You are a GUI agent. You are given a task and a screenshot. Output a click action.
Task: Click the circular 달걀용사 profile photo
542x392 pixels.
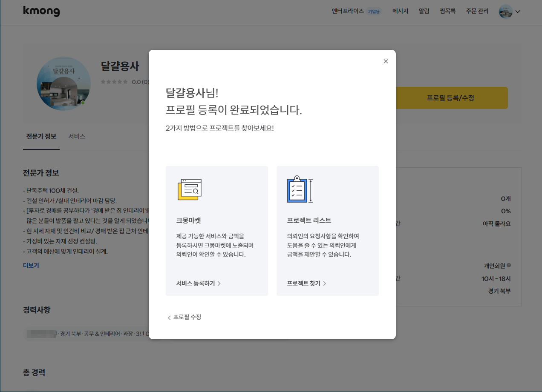pos(63,84)
